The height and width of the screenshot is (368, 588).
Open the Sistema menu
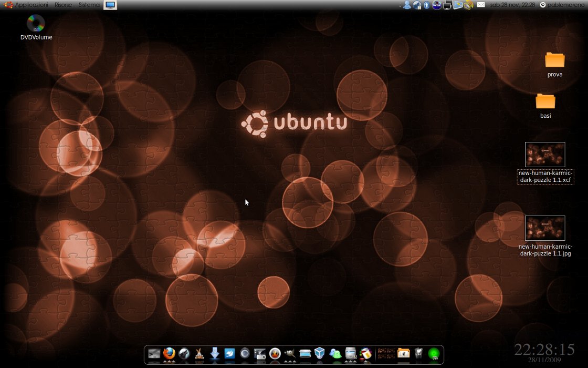[x=89, y=5]
